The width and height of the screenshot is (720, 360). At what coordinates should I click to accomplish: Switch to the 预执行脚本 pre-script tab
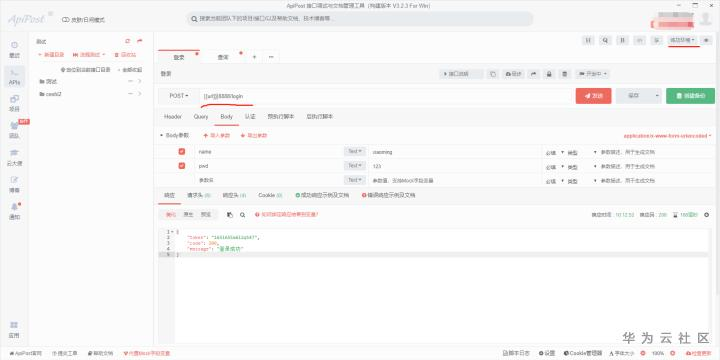pos(281,117)
